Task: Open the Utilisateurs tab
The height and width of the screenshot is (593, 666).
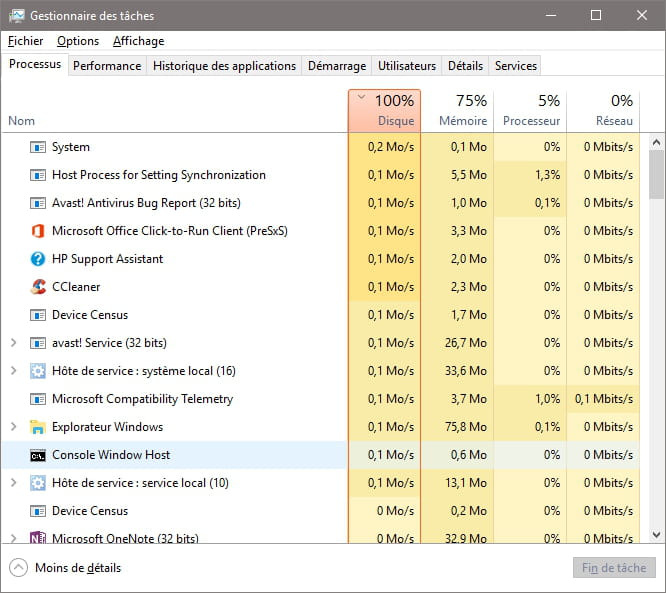Action: pos(407,66)
